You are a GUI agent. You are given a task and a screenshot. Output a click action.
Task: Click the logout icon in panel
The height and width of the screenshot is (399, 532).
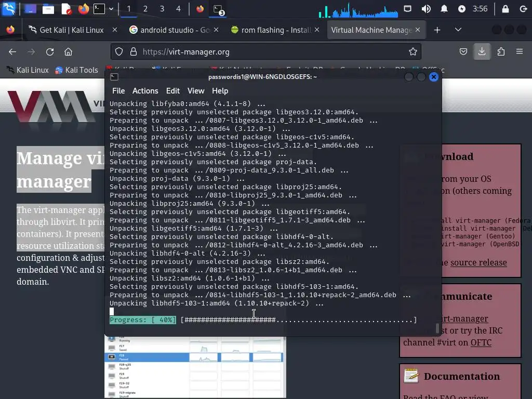(523, 9)
